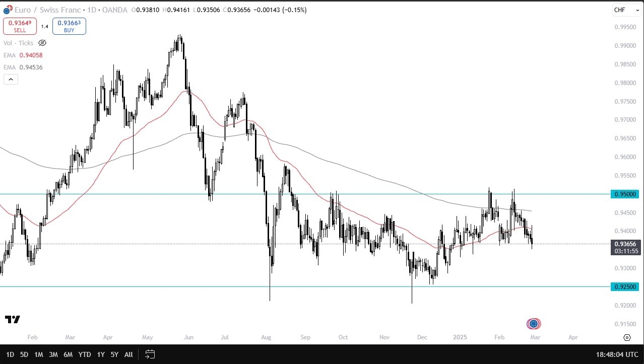Click the 0.92500 horizontal line price label
This screenshot has height=364, width=644.
[624, 287]
